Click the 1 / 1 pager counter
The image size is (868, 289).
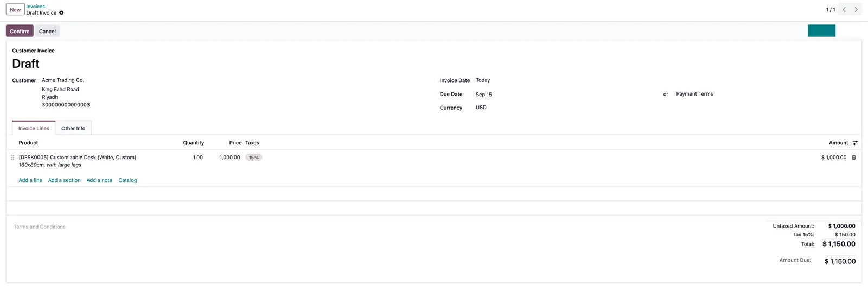[831, 10]
